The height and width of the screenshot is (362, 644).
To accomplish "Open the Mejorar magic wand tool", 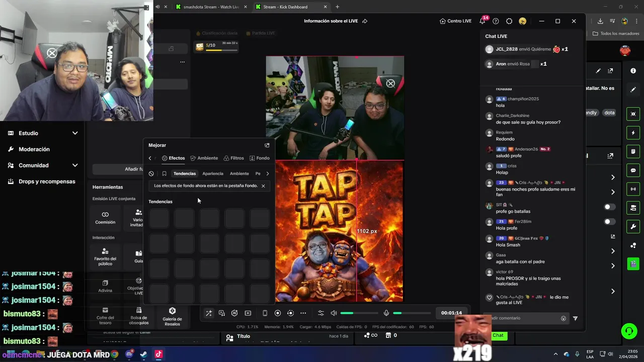I will [x=209, y=313].
